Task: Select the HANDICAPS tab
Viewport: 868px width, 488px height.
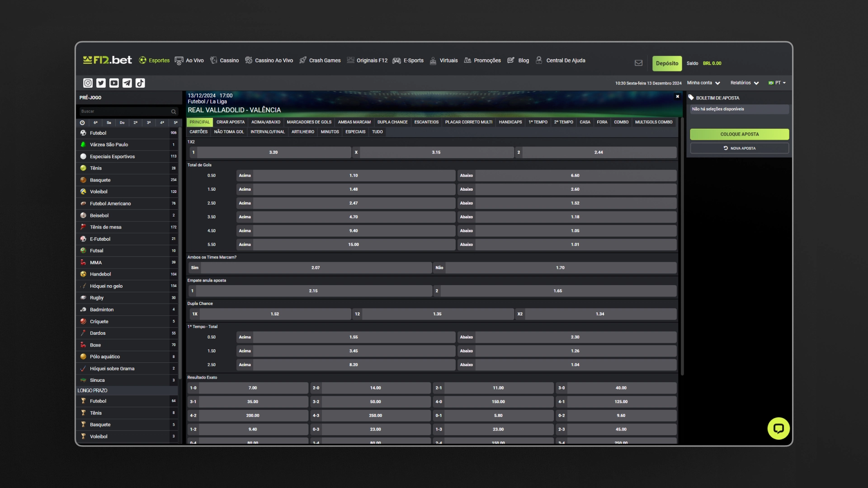Action: pyautogui.click(x=511, y=122)
